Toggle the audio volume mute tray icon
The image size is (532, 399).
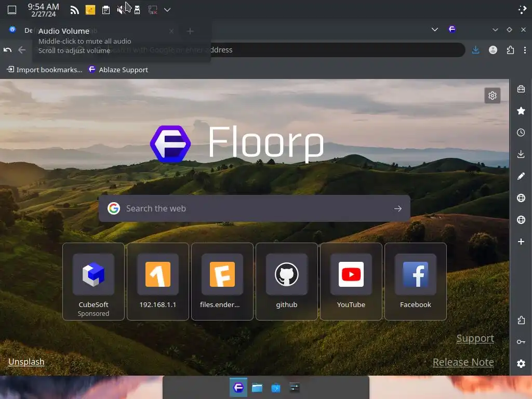[121, 10]
